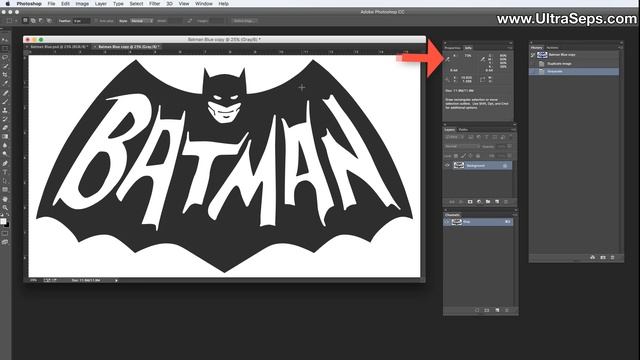Click New Selection mode in options bar
Image resolution: width=640 pixels, height=360 pixels.
25,20
